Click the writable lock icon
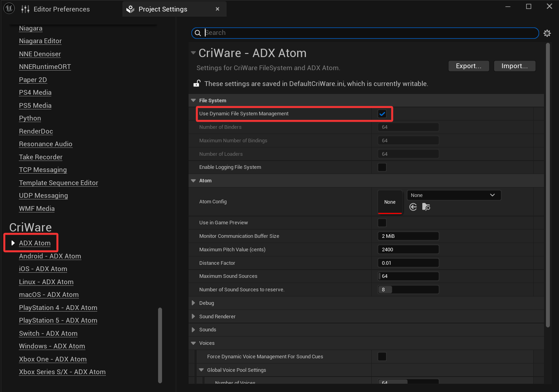Image resolution: width=559 pixels, height=392 pixels. (197, 83)
